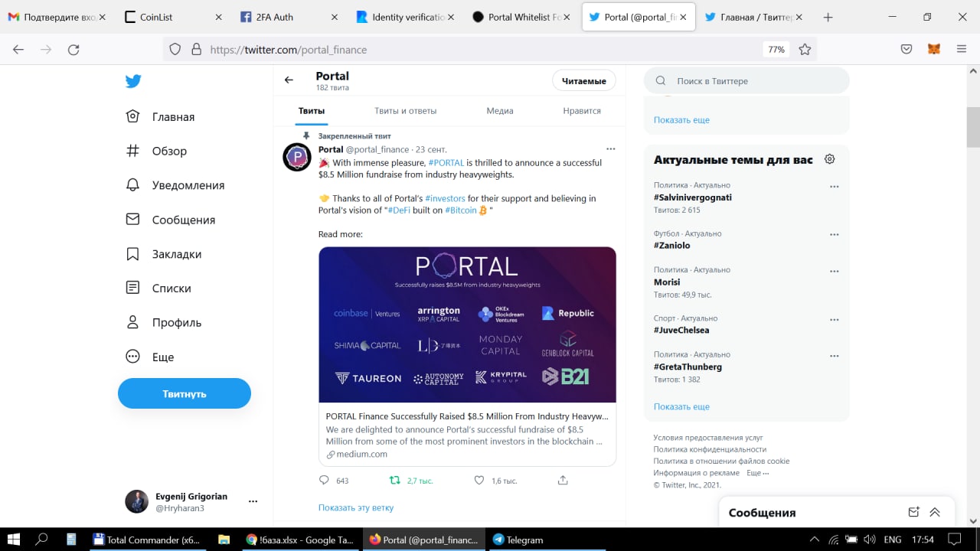
Task: Switch to the Нравится tab
Action: [x=582, y=110]
